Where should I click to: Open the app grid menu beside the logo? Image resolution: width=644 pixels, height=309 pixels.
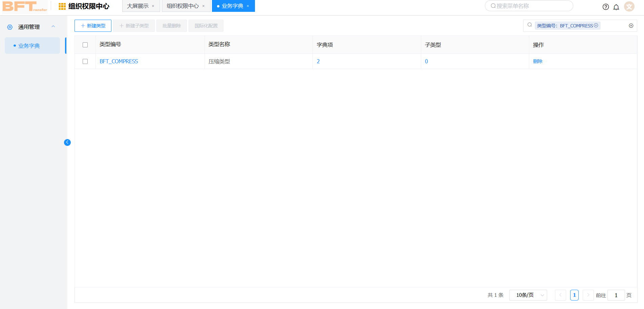pos(62,6)
